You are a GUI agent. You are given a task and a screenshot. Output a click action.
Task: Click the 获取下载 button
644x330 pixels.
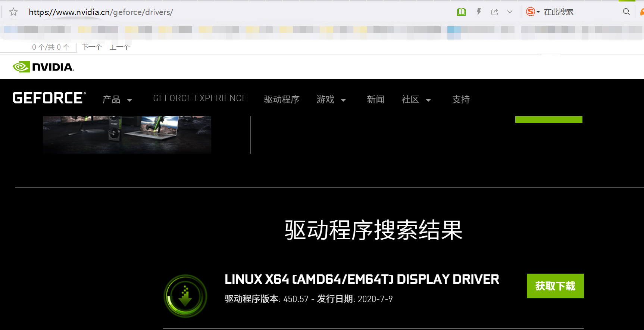tap(555, 286)
